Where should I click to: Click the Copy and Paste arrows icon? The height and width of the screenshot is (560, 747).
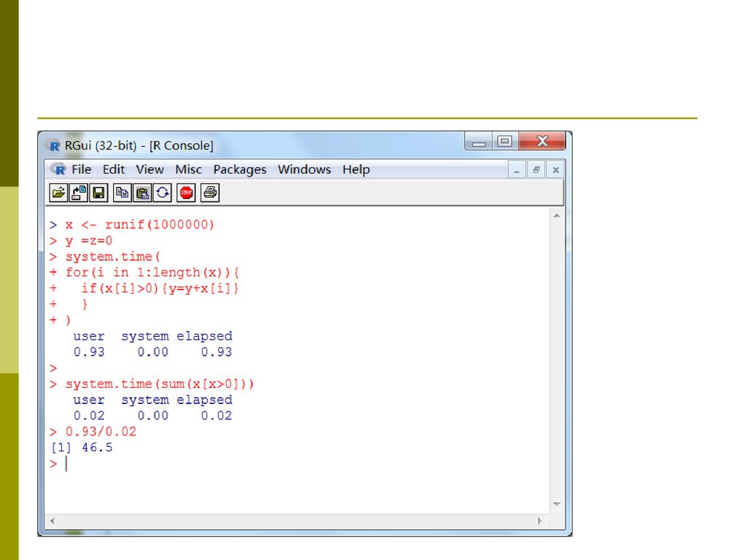click(x=163, y=192)
